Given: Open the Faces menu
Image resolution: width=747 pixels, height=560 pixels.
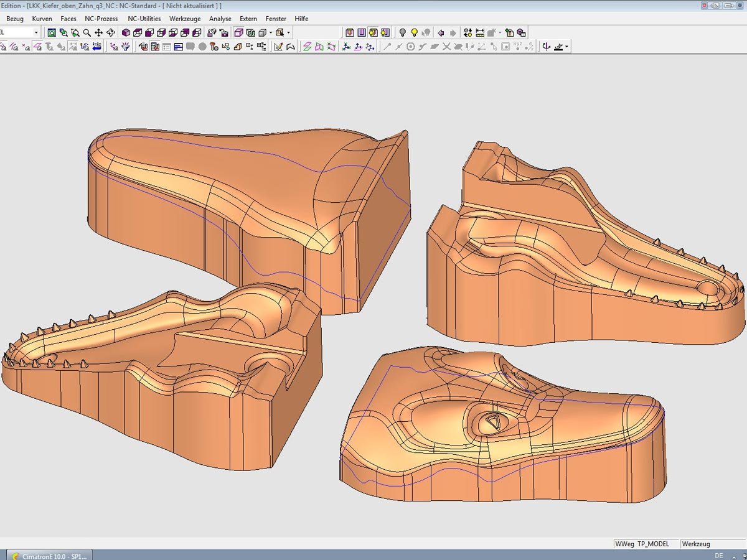Looking at the screenshot, I should point(68,19).
